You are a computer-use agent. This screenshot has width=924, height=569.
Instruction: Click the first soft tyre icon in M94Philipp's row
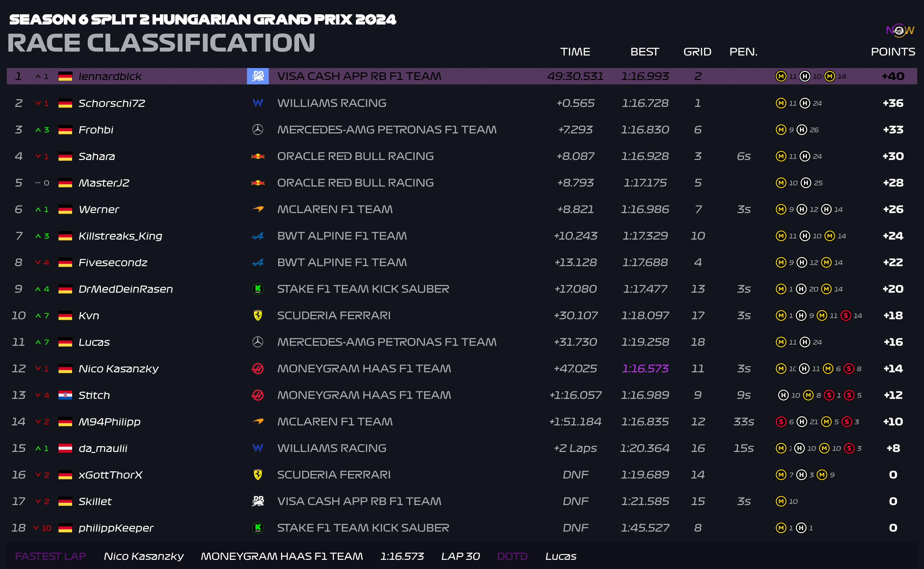[781, 422]
